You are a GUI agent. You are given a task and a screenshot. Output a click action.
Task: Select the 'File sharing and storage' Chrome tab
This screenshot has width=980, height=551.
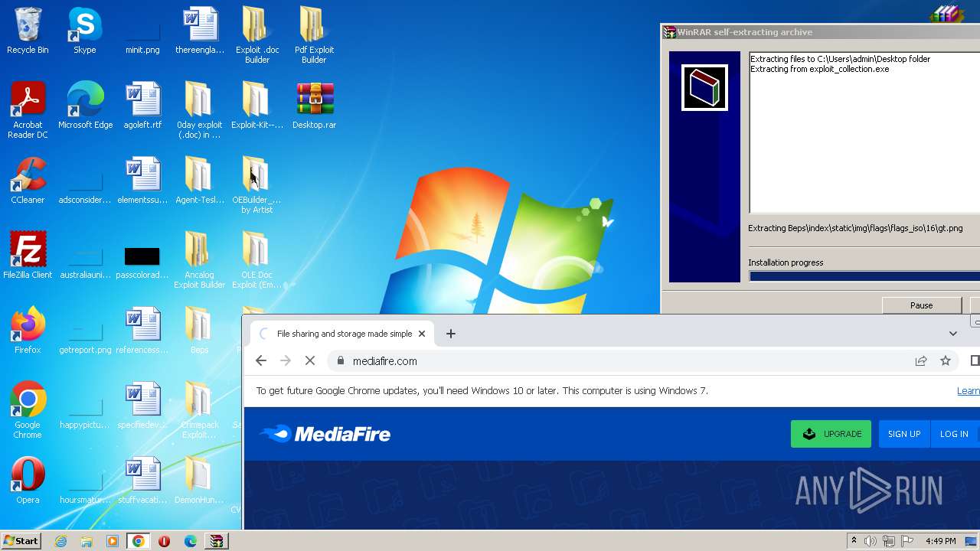click(344, 334)
